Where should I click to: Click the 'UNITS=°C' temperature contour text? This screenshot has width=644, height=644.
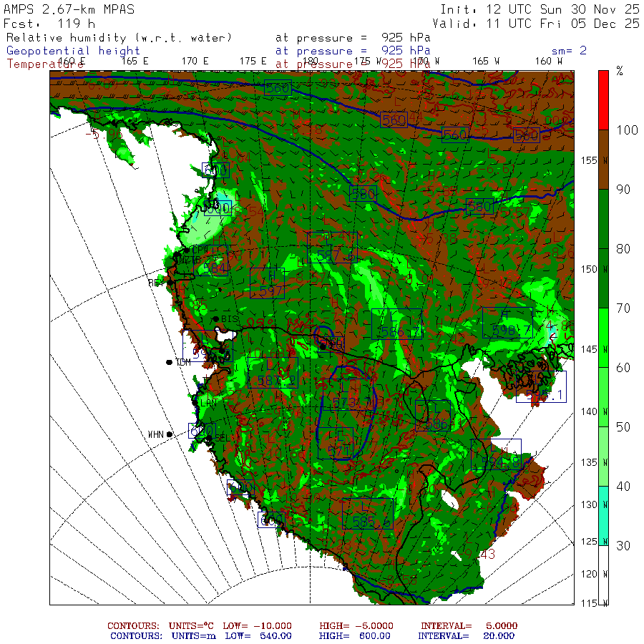(191, 626)
